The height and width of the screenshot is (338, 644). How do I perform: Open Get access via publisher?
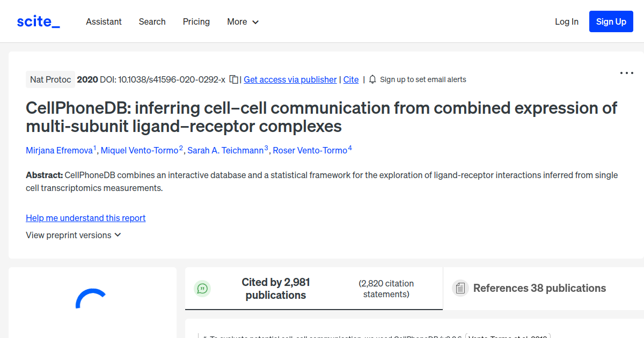pyautogui.click(x=290, y=79)
